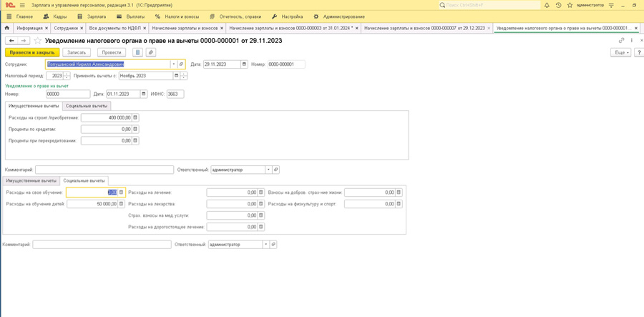This screenshot has width=644, height=317.
Task: Click the Провести и закрыть button
Action: [x=32, y=52]
